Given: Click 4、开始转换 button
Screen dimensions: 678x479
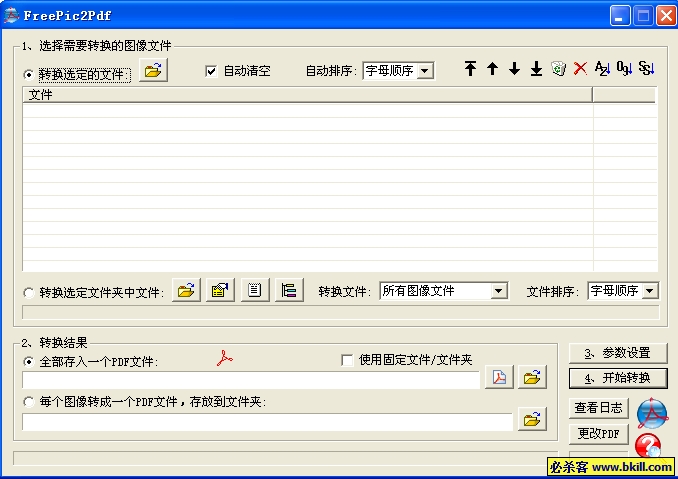Looking at the screenshot, I should pos(618,378).
